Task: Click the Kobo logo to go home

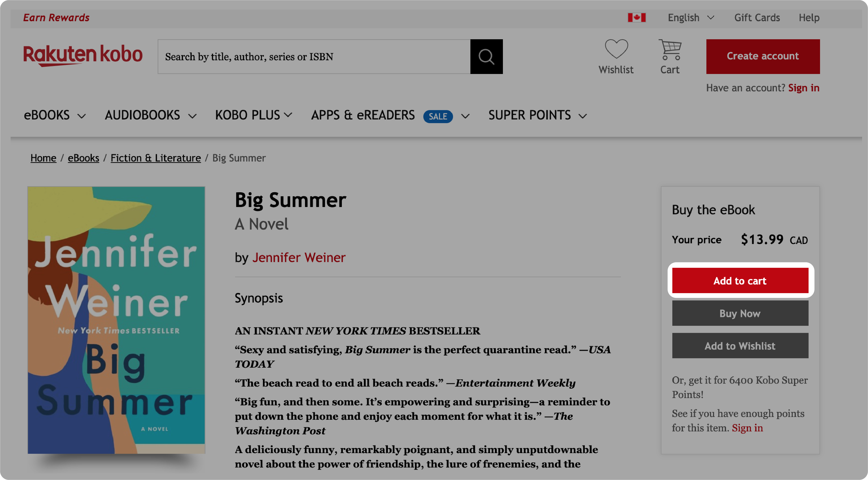Action: tap(83, 56)
